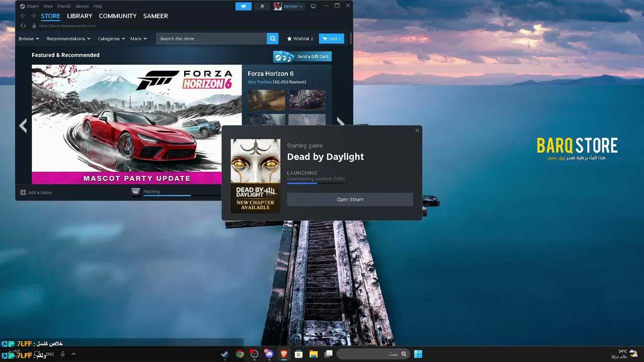Open Google Chrome from the taskbar
Screen dimensions: 644x362
click(x=240, y=354)
